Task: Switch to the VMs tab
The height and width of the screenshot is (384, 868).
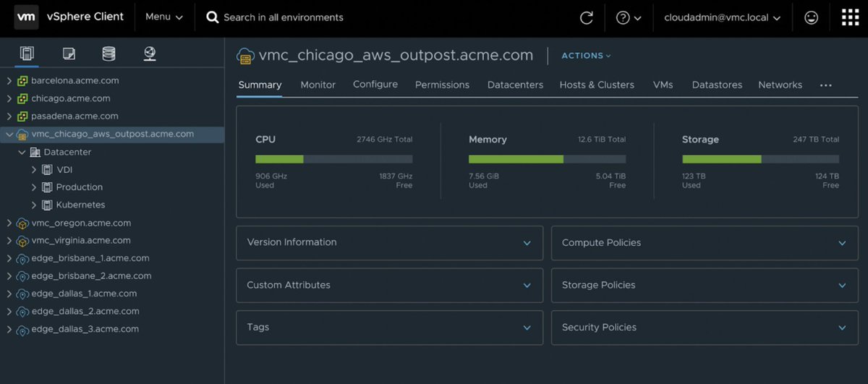Action: 663,85
